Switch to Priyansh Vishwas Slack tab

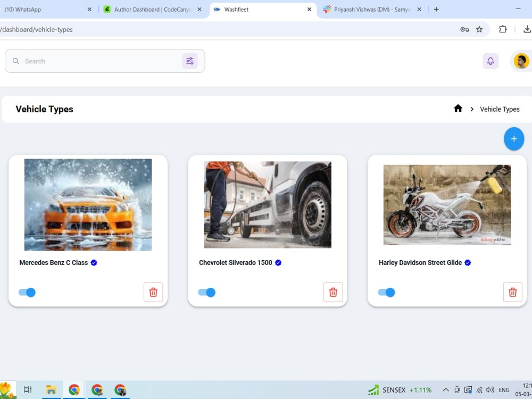[371, 10]
